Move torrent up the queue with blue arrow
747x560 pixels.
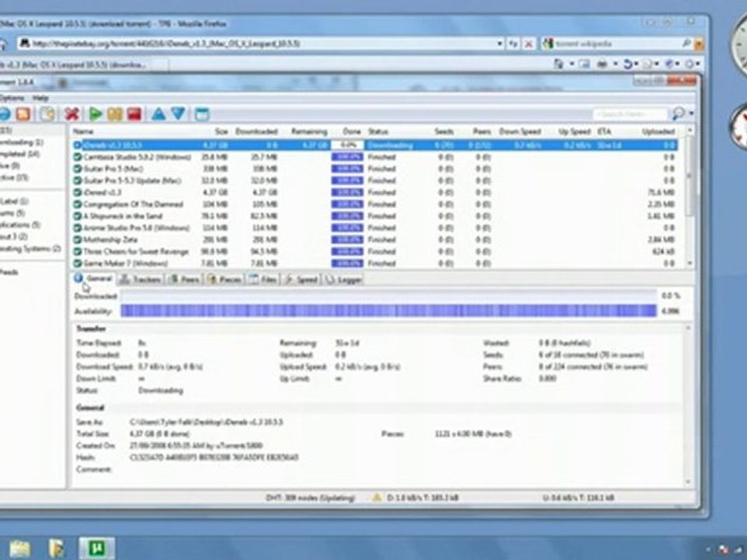(159, 114)
